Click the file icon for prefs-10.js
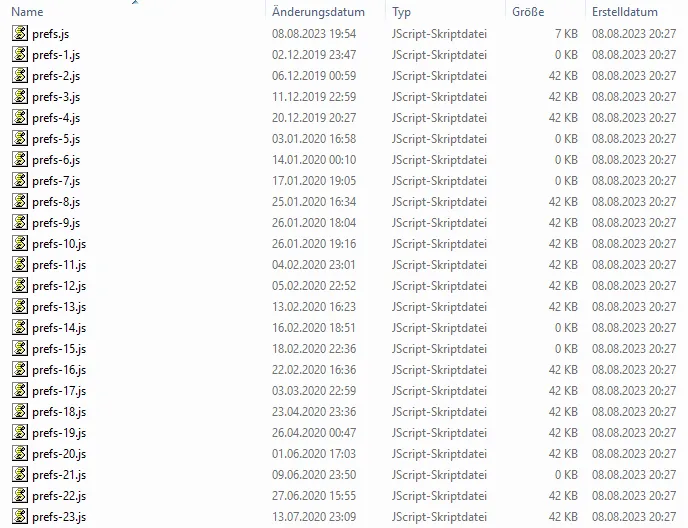The width and height of the screenshot is (688, 528). point(20,244)
